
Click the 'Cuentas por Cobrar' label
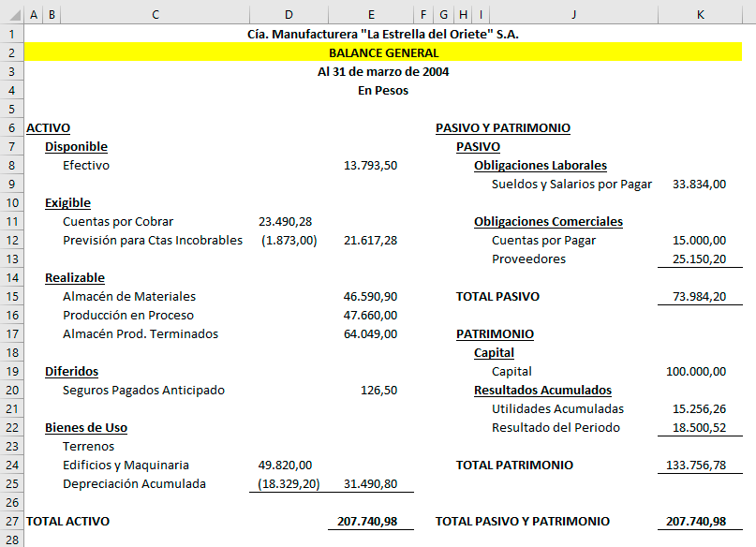118,222
